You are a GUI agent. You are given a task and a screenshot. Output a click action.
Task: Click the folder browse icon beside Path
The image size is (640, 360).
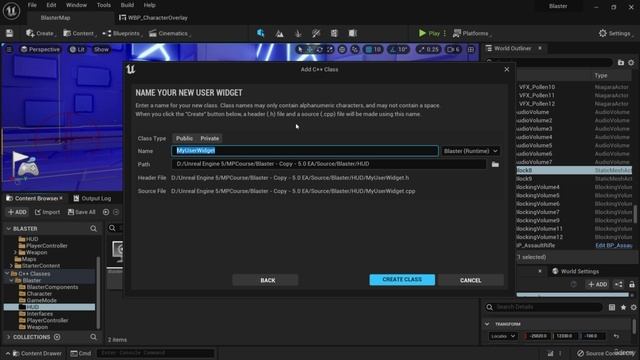click(495, 164)
